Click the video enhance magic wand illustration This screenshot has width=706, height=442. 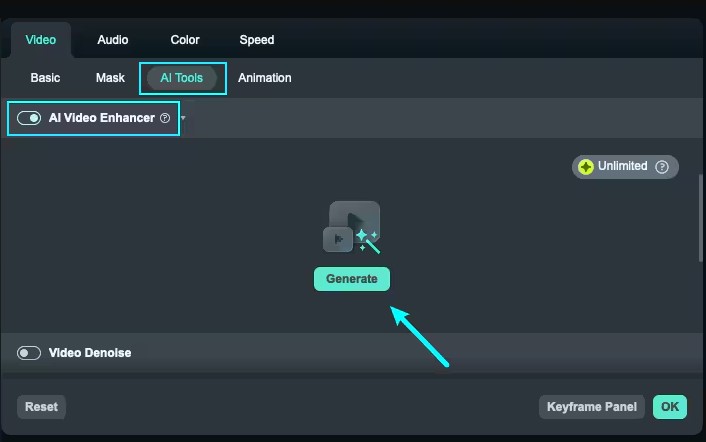coord(352,228)
